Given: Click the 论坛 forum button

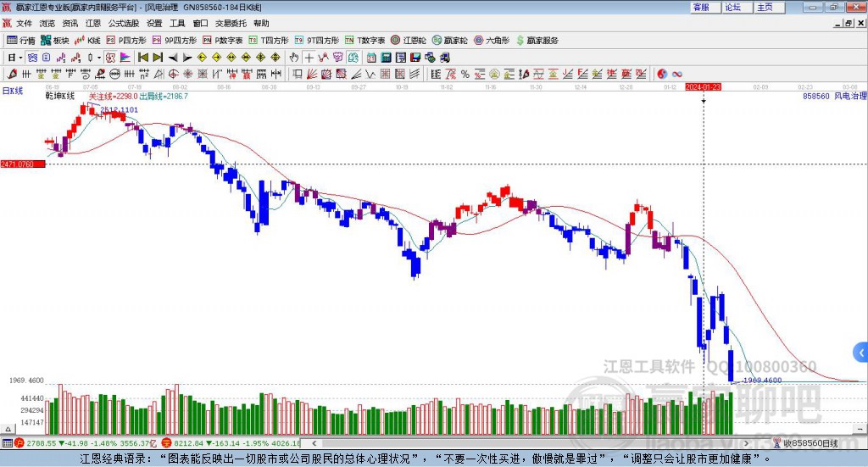Looking at the screenshot, I should point(733,7).
